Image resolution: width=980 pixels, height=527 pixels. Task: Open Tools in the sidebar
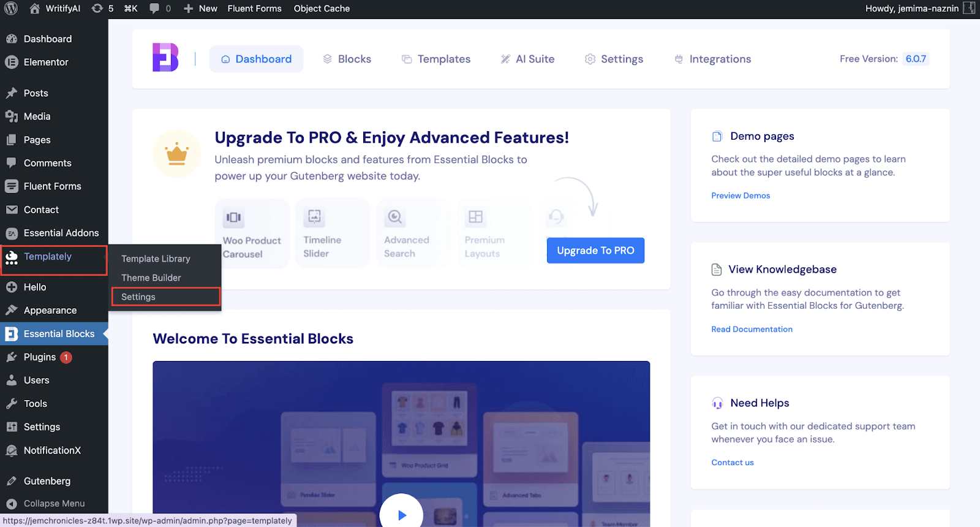54,403
